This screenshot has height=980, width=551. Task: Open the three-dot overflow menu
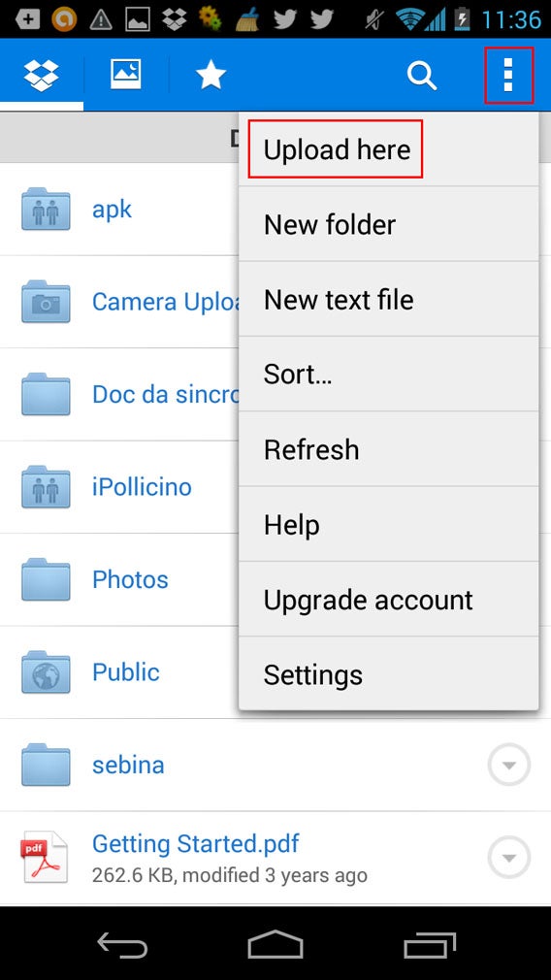[x=508, y=75]
